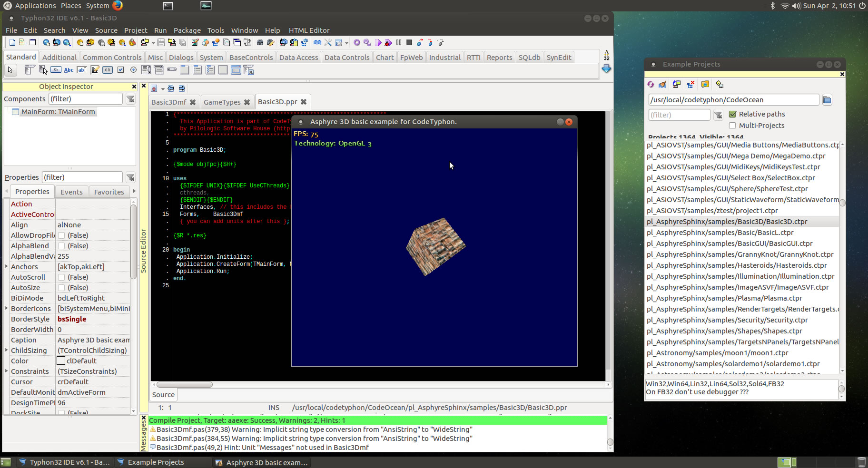This screenshot has height=468, width=868.
Task: Click the Save floppy disk icon
Action: (x=161, y=42)
